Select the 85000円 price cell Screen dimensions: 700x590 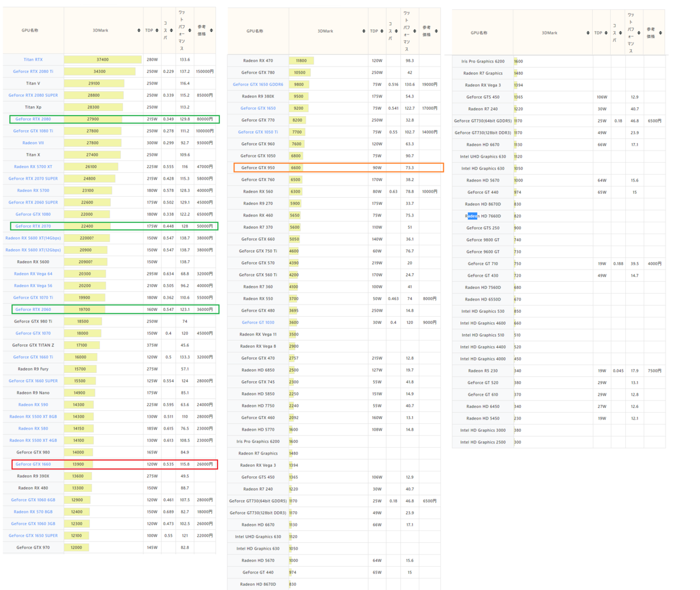click(x=204, y=95)
